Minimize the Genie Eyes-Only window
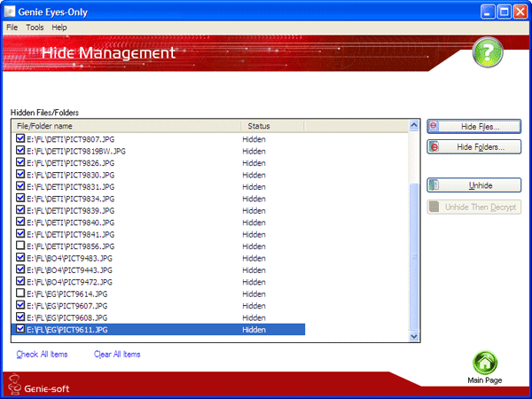This screenshot has width=532, height=399. tap(488, 12)
